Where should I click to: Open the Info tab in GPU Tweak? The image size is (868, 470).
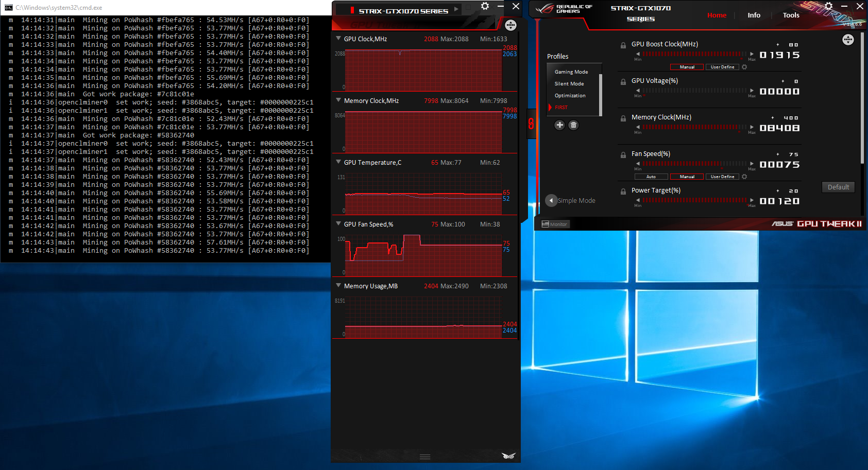click(x=754, y=15)
